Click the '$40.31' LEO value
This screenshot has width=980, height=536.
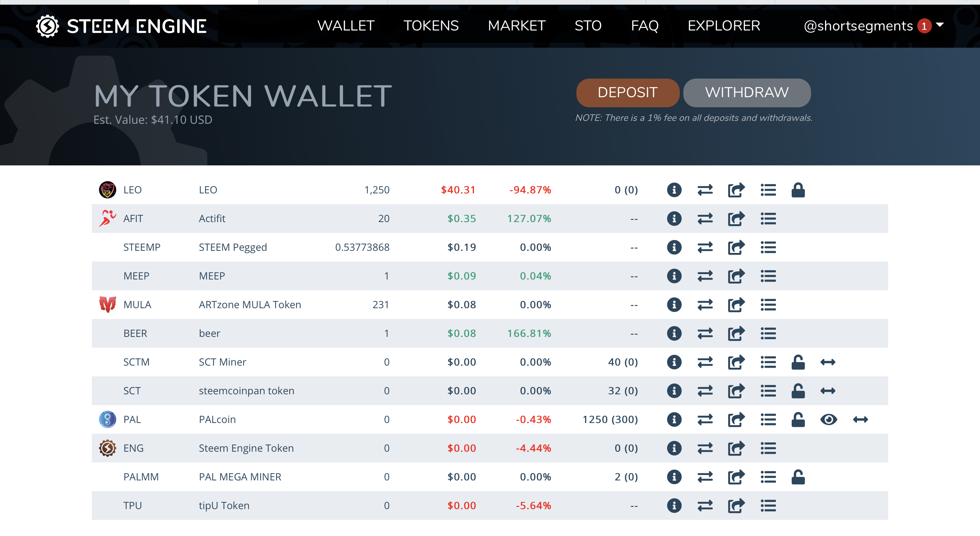(458, 190)
